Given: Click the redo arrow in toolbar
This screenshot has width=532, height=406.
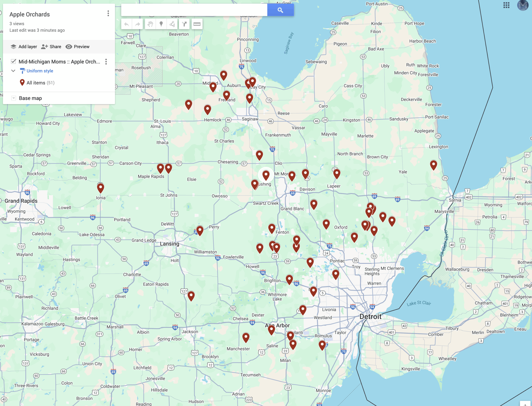Looking at the screenshot, I should [x=137, y=24].
